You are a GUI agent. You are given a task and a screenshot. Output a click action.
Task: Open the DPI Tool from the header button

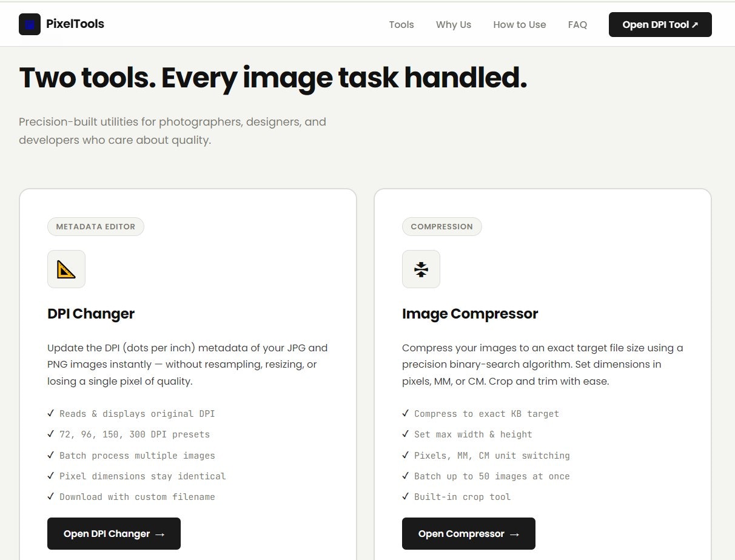pyautogui.click(x=660, y=24)
